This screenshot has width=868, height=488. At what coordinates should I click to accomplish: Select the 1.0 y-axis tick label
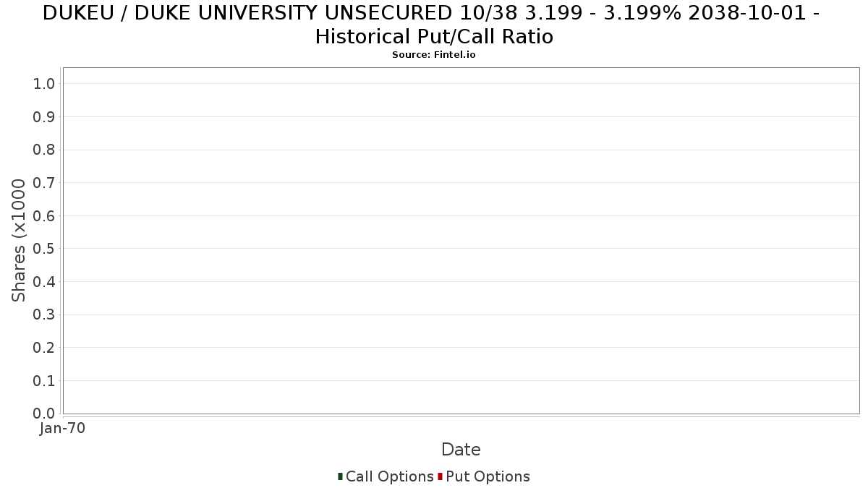(44, 84)
